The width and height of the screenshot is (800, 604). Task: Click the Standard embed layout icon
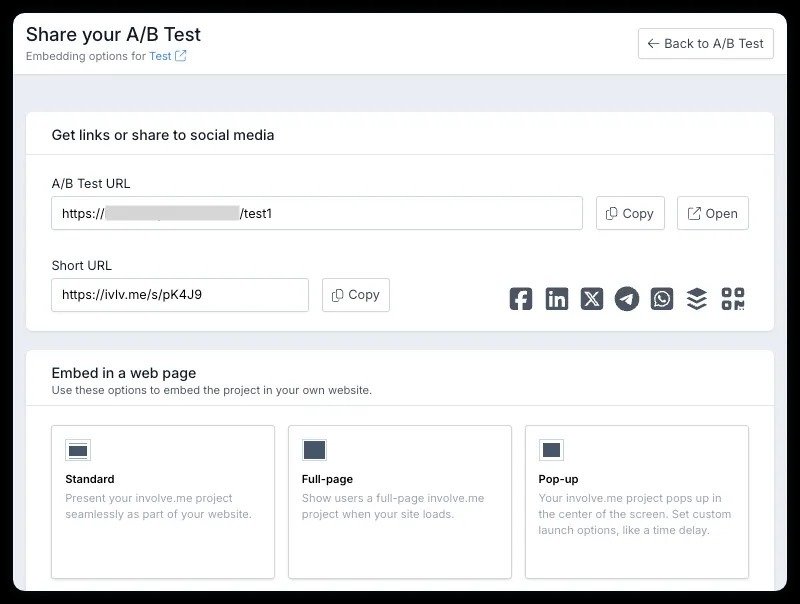(78, 450)
